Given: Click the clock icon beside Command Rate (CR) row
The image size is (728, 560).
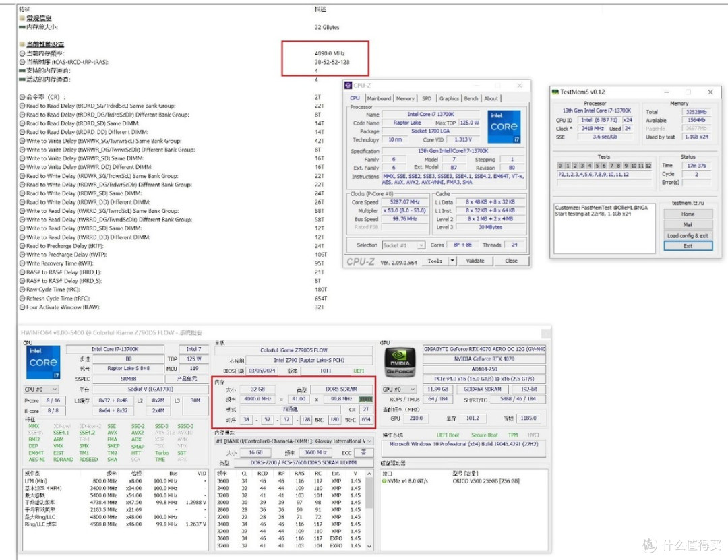Looking at the screenshot, I should [22, 97].
